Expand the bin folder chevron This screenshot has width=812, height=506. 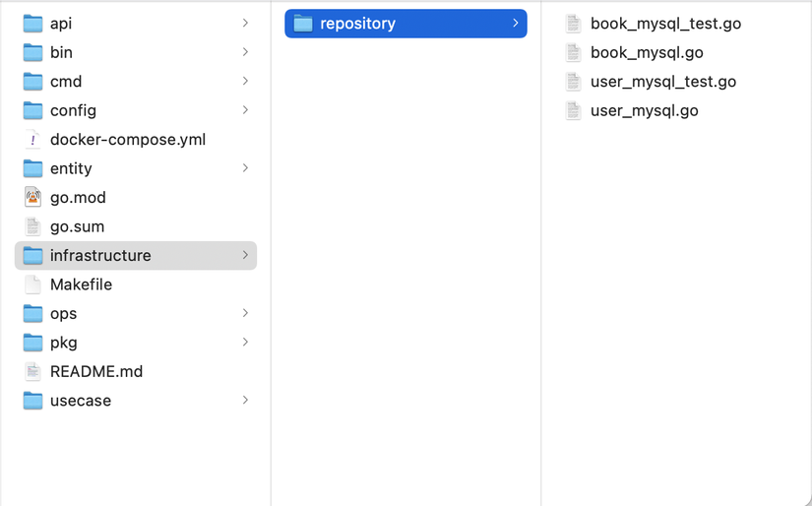coord(245,52)
